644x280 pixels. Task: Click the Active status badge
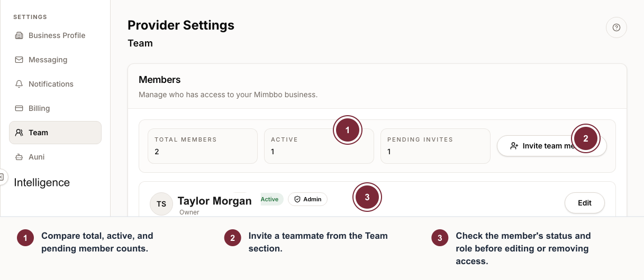pyautogui.click(x=270, y=199)
